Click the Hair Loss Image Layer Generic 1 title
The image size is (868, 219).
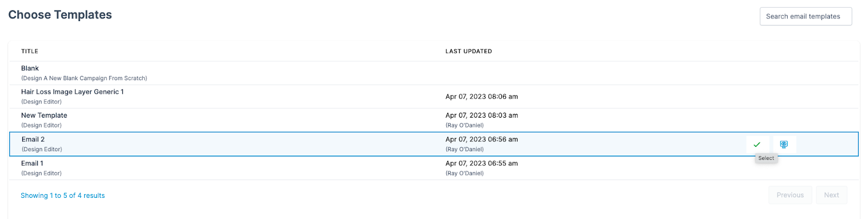(72, 92)
